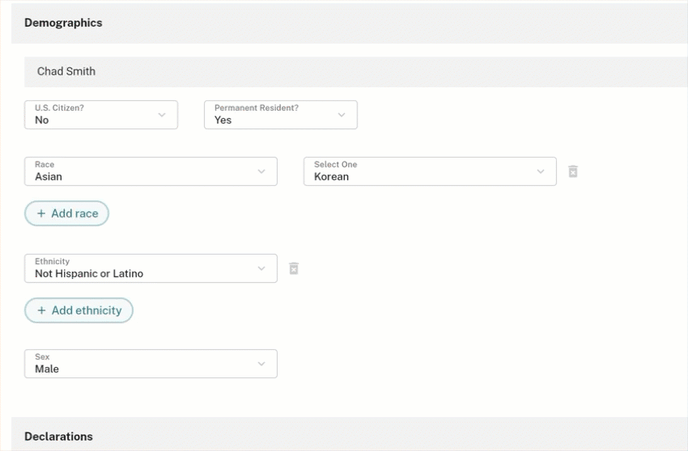Click the plus icon in Add ethnicity
This screenshot has width=688, height=451.
point(42,311)
